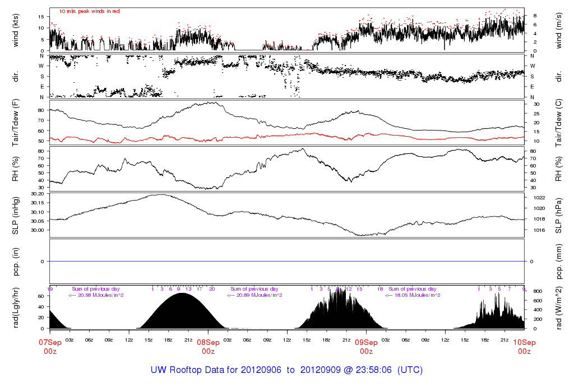
Task: Click the 'wind (kts)' left axis label
Action: click(x=16, y=30)
